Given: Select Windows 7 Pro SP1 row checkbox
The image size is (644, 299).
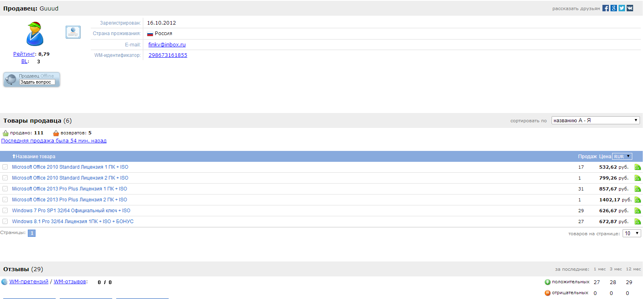Looking at the screenshot, I should [x=5, y=210].
